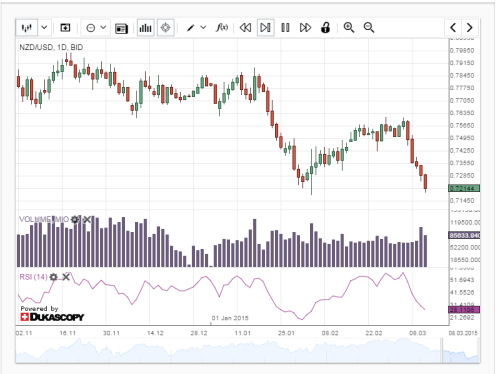500x374 pixels.
Task: Toggle the chart lock icon
Action: point(325,27)
